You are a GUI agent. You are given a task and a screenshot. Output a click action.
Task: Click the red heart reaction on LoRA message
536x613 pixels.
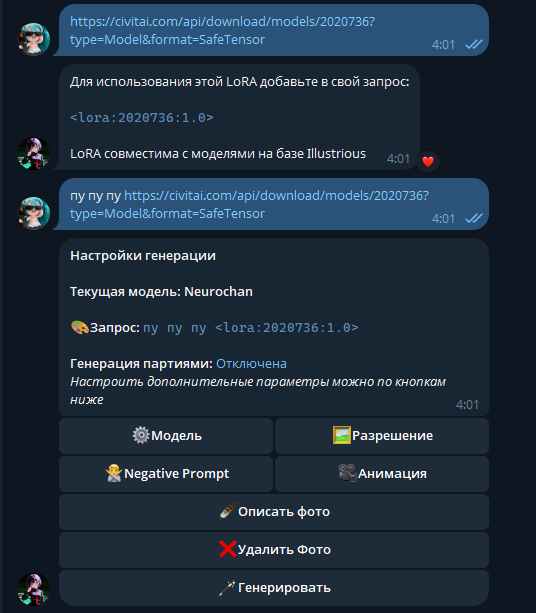(x=428, y=161)
